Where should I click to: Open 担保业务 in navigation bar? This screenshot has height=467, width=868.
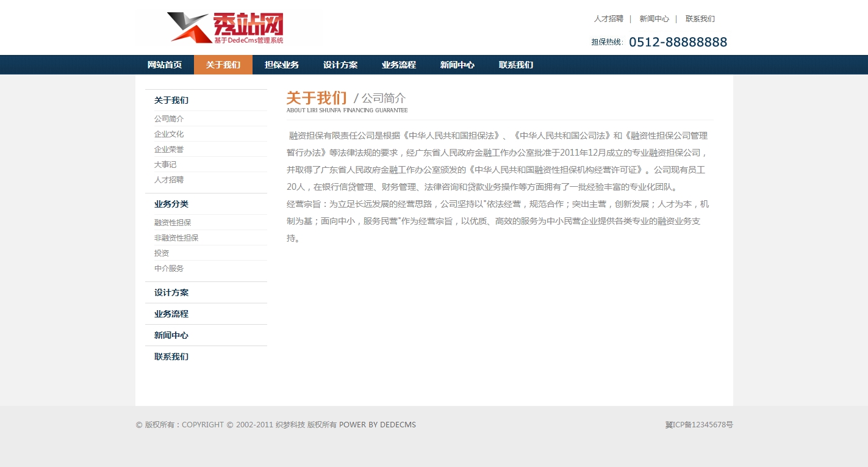[x=282, y=65]
